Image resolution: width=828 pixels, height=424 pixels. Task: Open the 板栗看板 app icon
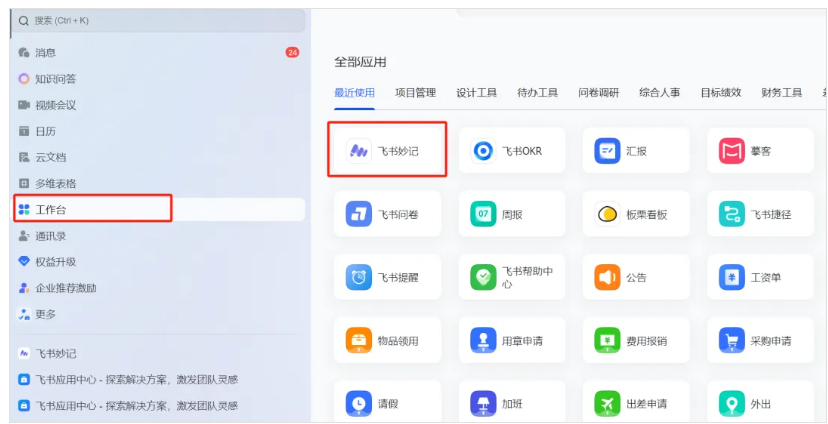pos(607,214)
